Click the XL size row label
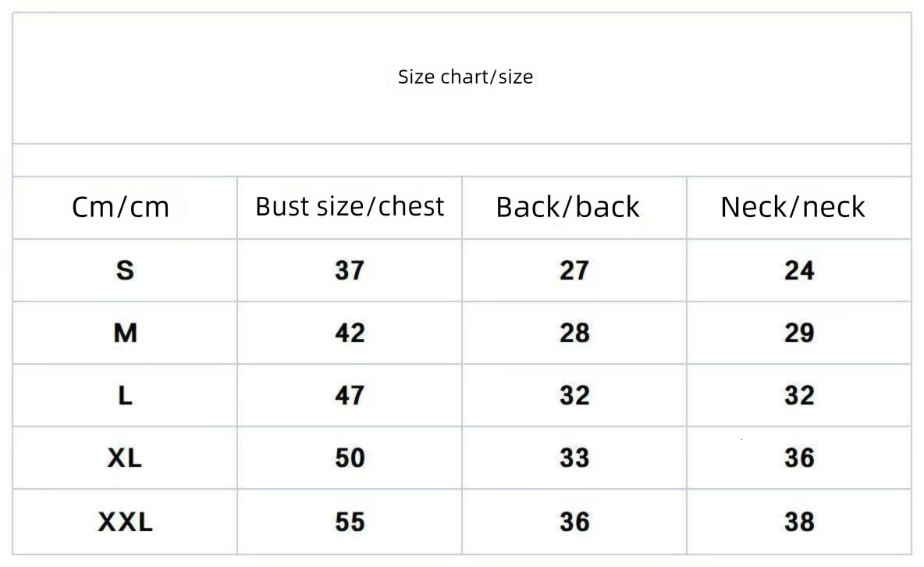Screen dimensions: 924x567 (125, 458)
